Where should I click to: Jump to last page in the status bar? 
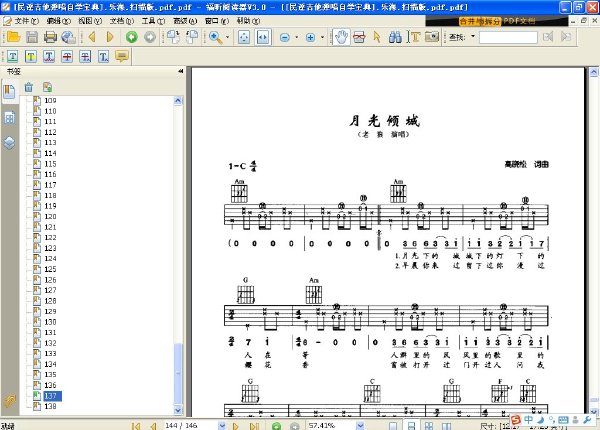point(254,426)
